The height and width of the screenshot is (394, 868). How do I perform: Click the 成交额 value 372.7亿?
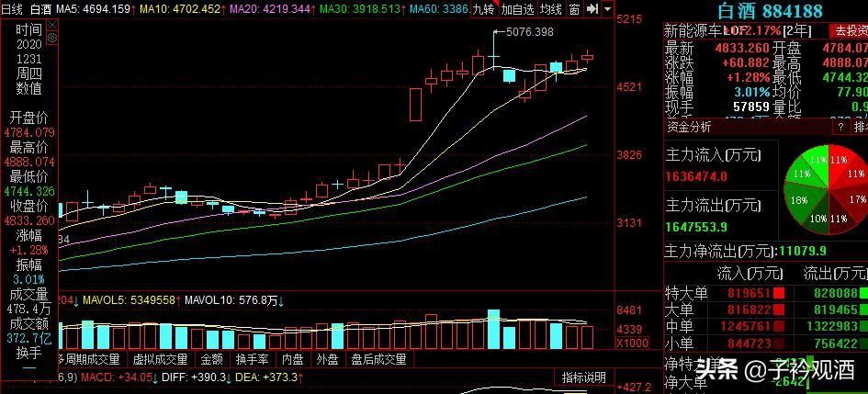point(28,338)
